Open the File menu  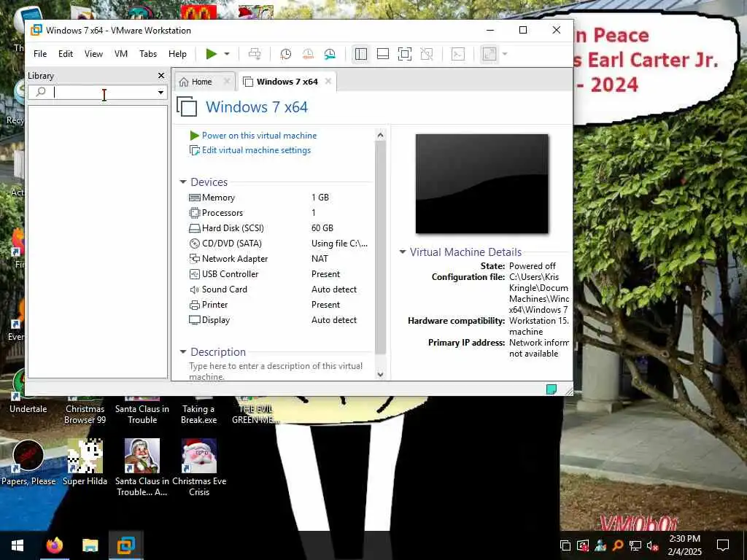pyautogui.click(x=40, y=54)
